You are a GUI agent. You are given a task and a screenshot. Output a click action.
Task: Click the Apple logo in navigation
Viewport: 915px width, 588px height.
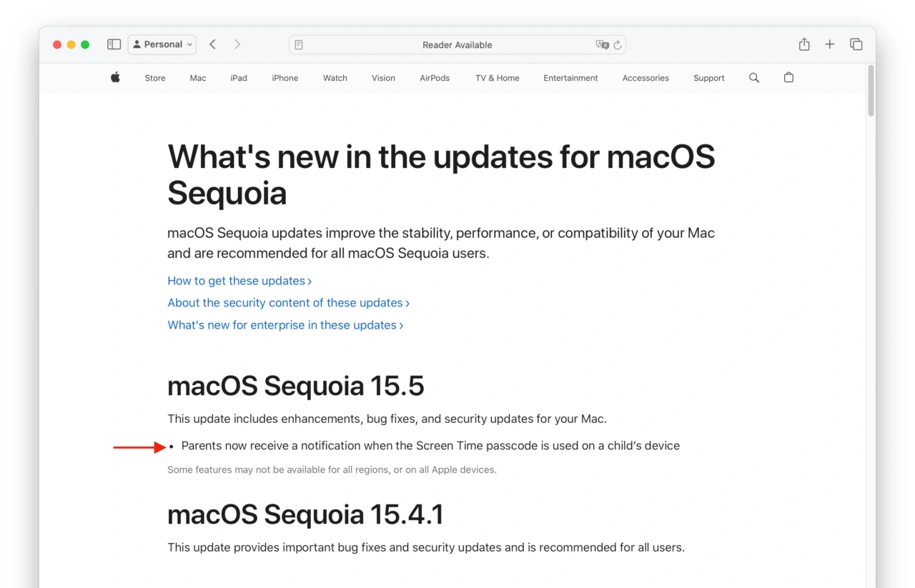click(x=115, y=78)
